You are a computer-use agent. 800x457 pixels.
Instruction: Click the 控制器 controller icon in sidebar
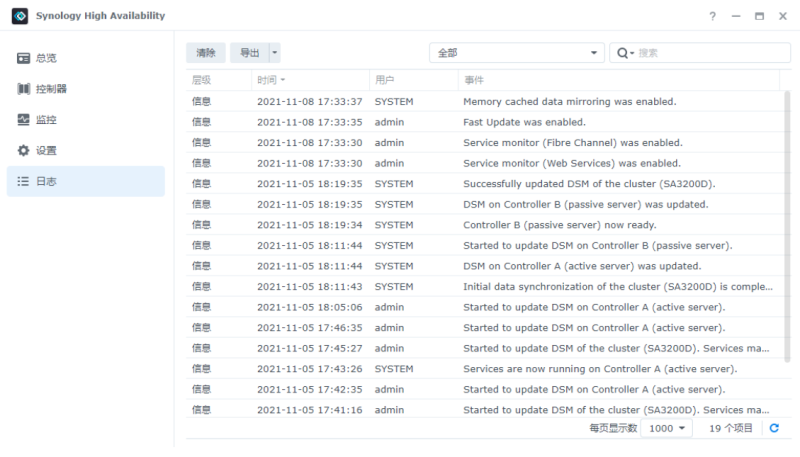(x=23, y=89)
